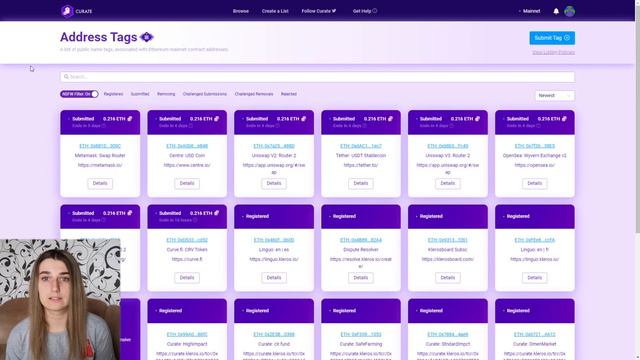Click the info icon next to Ends in on Tether card
The image size is (640, 360).
click(364, 126)
